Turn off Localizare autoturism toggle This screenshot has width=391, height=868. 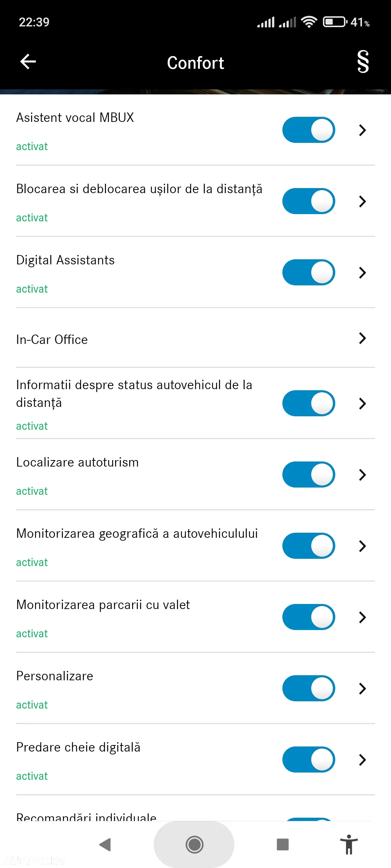point(308,475)
